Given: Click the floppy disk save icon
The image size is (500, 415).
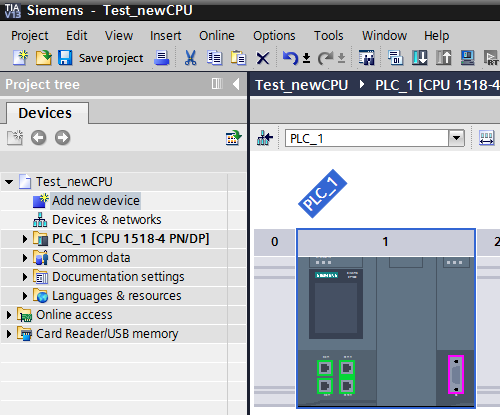Looking at the screenshot, I should (x=65, y=58).
